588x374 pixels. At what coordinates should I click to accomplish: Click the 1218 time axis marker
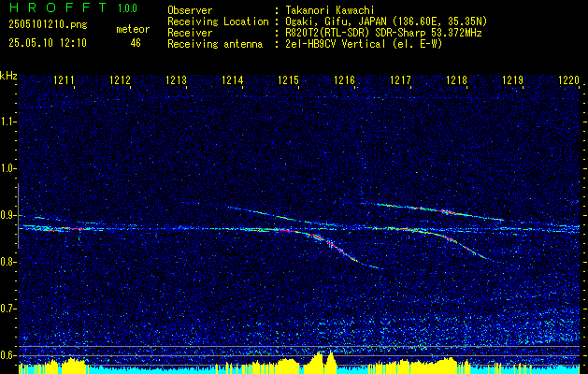[457, 79]
